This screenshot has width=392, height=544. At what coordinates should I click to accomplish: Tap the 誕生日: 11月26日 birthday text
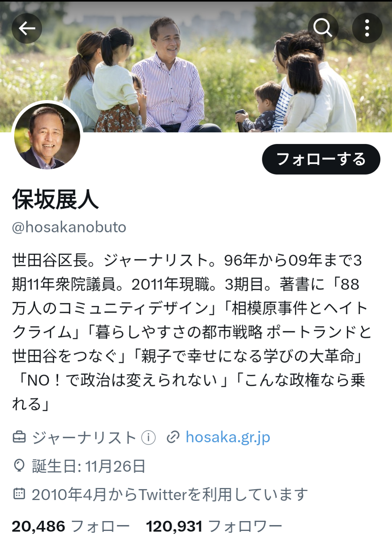point(89,466)
